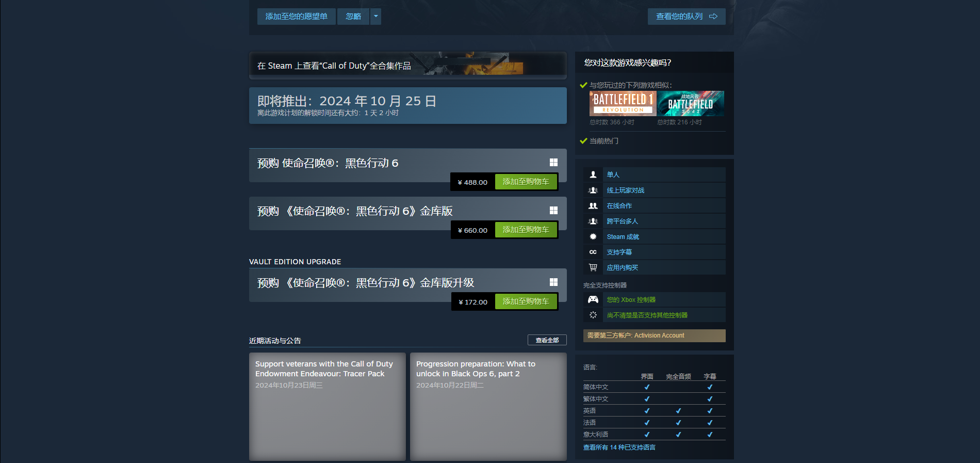980x463 pixels.
Task: Open the Tracer Pack veterans announcement card
Action: 328,407
